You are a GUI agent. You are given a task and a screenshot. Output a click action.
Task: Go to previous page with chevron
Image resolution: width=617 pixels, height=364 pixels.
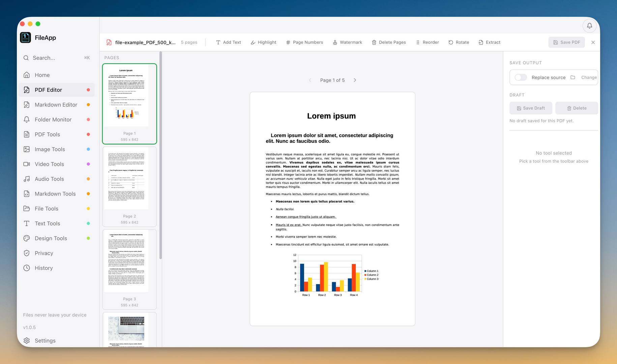point(310,80)
